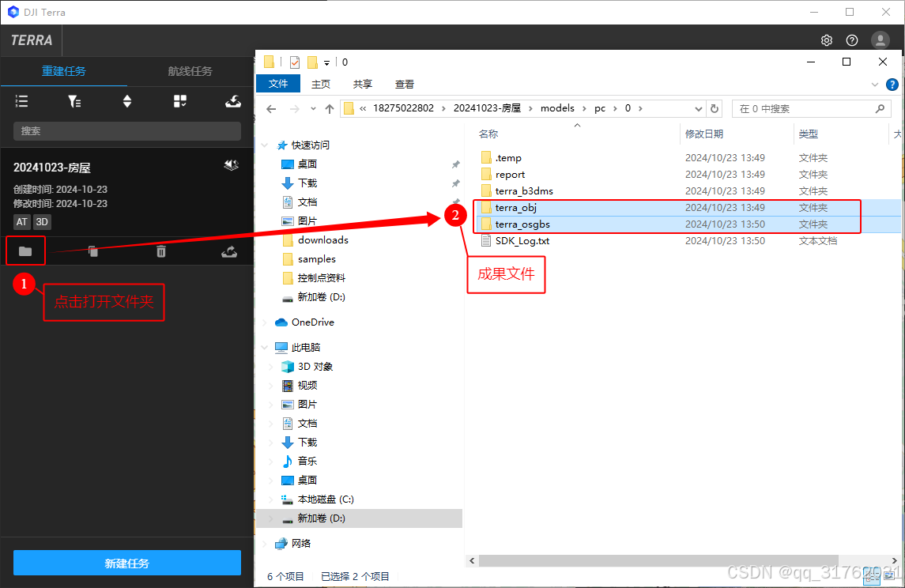Click the multi-select grid icon
Screen dimensions: 905x588
180,102
